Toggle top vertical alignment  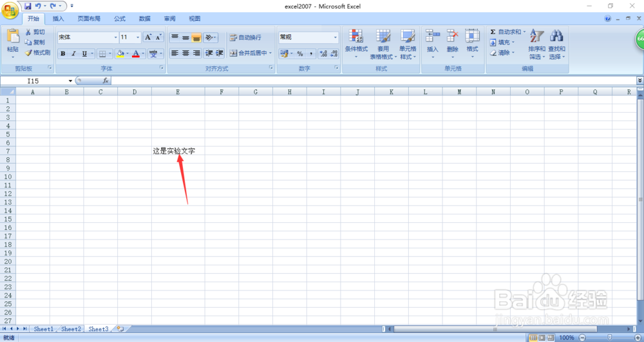pyautogui.click(x=175, y=37)
